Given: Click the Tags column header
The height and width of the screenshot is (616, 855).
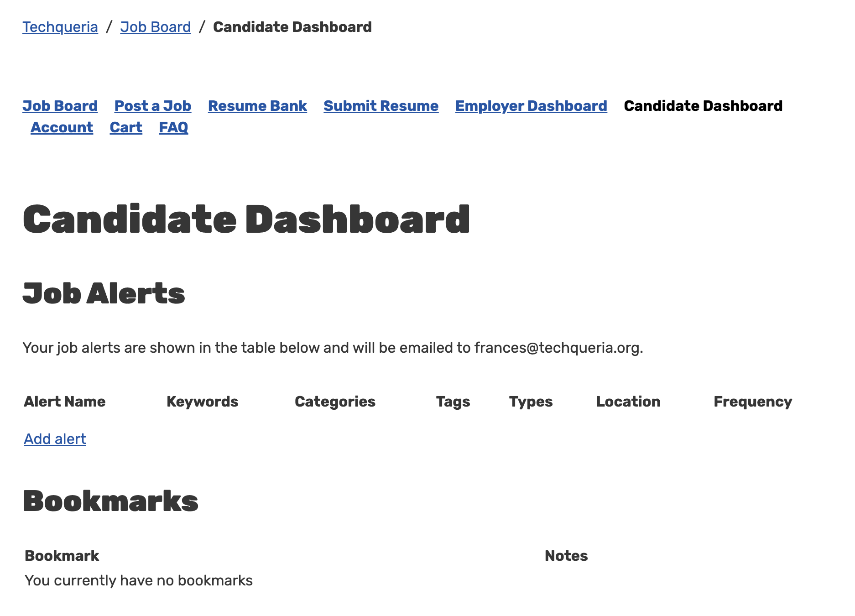Looking at the screenshot, I should [453, 402].
